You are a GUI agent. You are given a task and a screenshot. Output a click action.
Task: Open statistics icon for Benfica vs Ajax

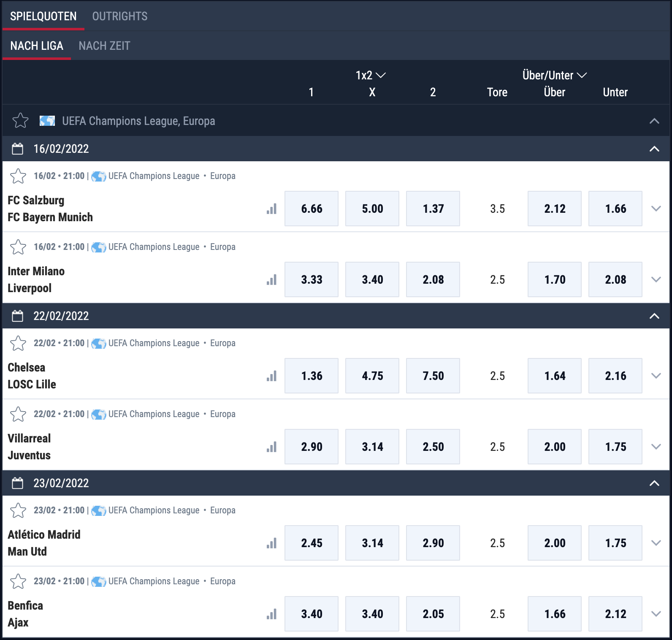coord(271,614)
